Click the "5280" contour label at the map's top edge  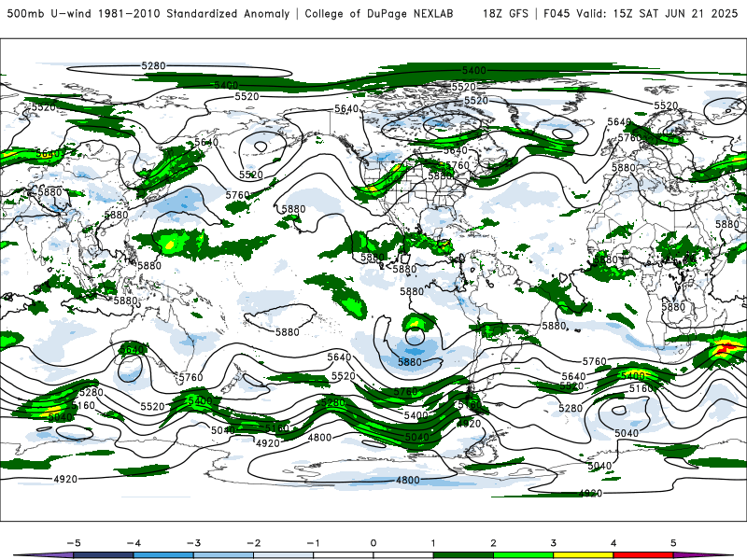tap(153, 65)
